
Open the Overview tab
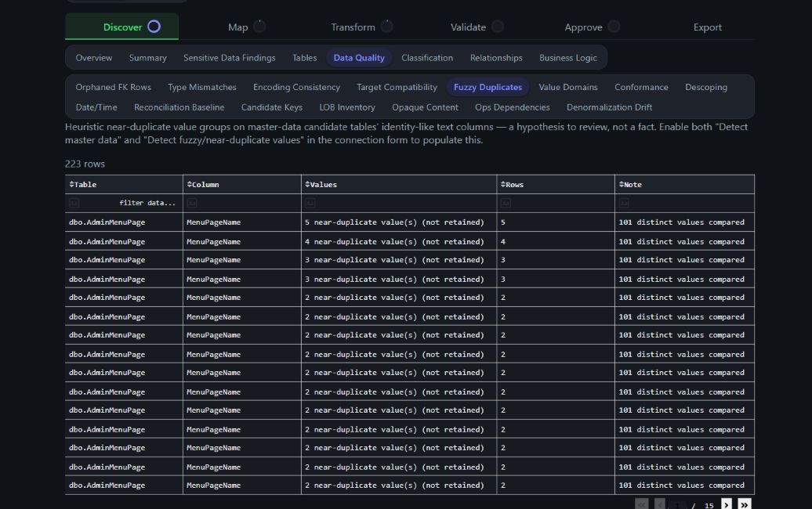point(94,58)
